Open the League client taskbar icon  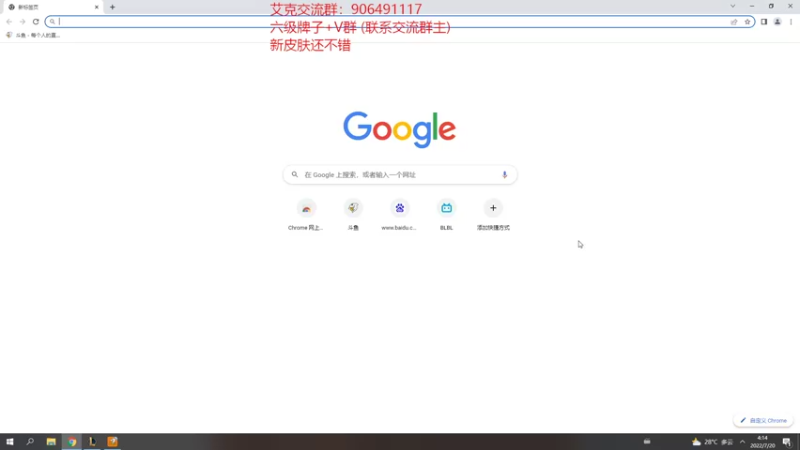pos(92,442)
